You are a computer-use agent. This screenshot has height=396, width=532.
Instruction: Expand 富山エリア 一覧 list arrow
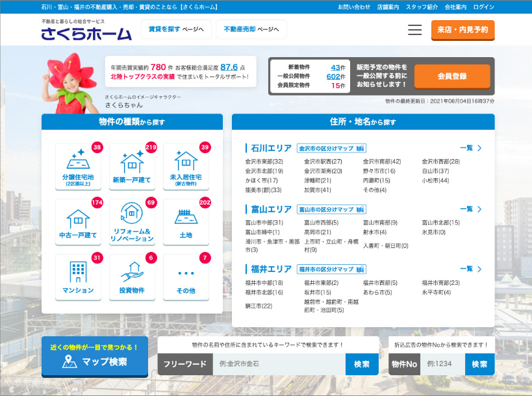tap(471, 209)
